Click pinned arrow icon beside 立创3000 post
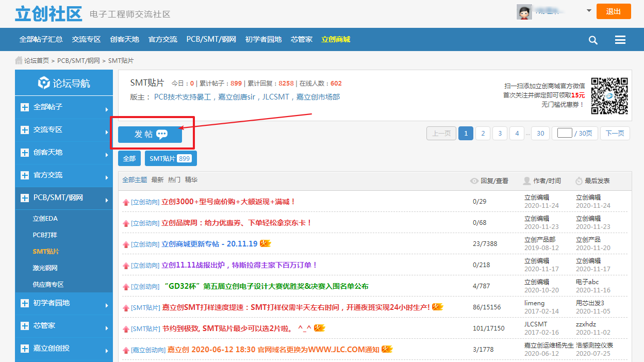The width and height of the screenshot is (644, 362). coord(125,202)
